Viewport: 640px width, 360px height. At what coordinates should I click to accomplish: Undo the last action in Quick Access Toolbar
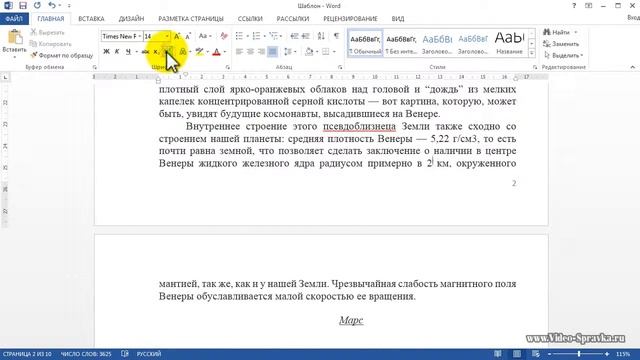[51, 6]
